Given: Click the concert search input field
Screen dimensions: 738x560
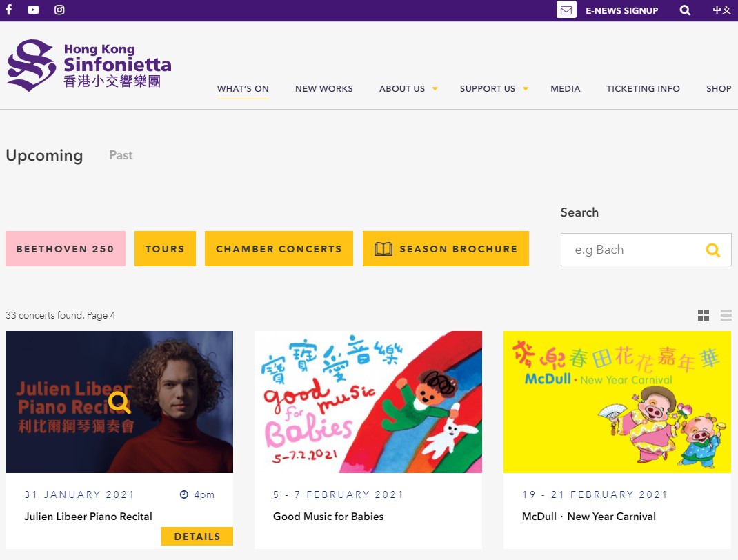Looking at the screenshot, I should 631,250.
